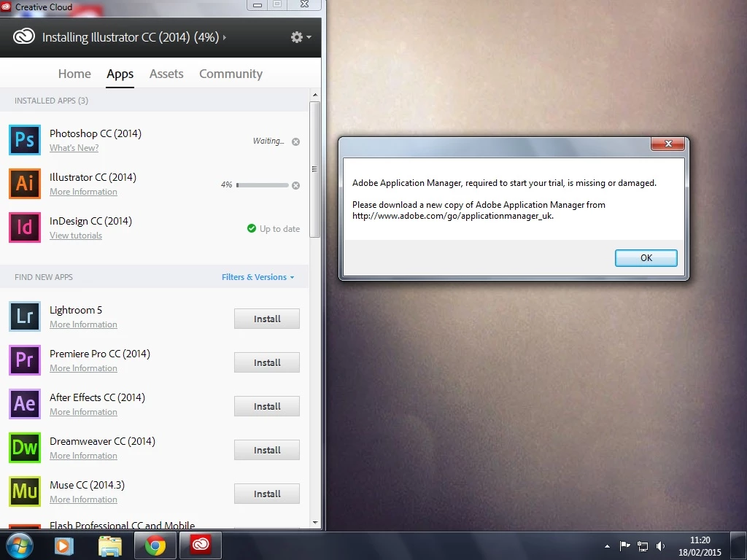747x560 pixels.
Task: Open the Community tab
Action: point(231,74)
